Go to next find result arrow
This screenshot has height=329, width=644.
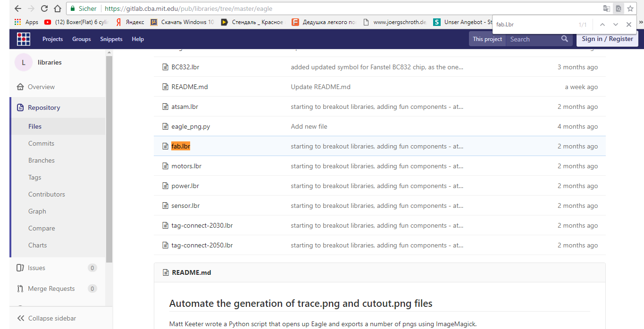point(616,25)
